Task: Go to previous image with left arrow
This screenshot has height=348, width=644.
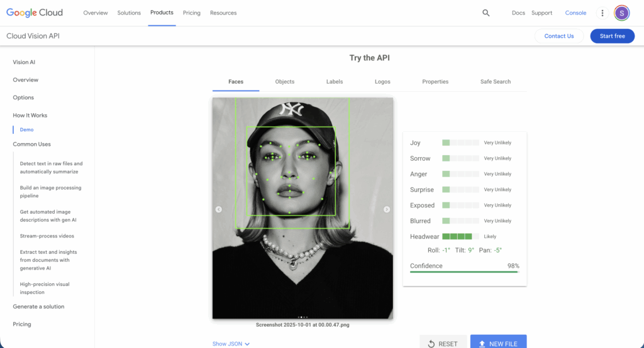Action: pos(219,209)
